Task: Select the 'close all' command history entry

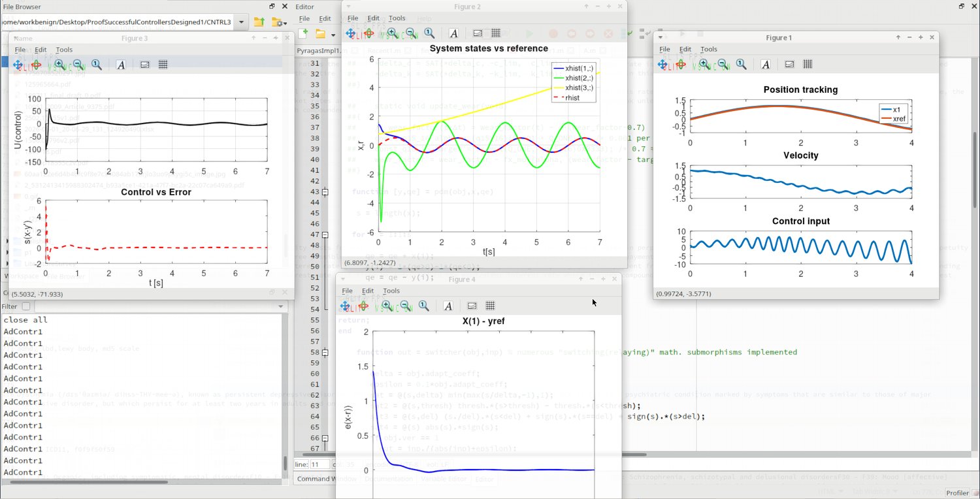Action: coord(25,320)
